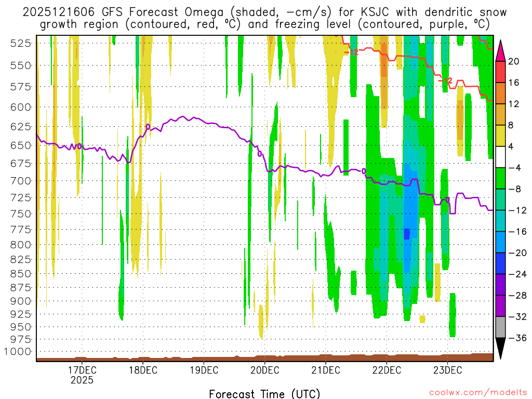Click the colorbar value label -16

click(517, 232)
